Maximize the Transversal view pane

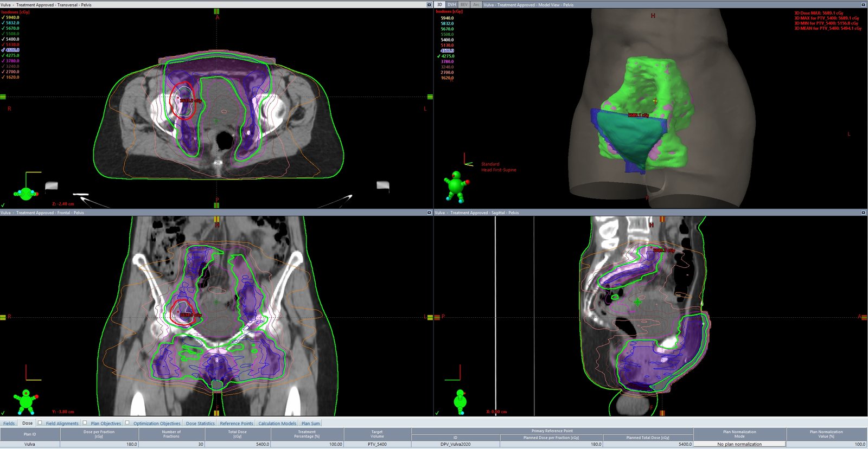429,5
